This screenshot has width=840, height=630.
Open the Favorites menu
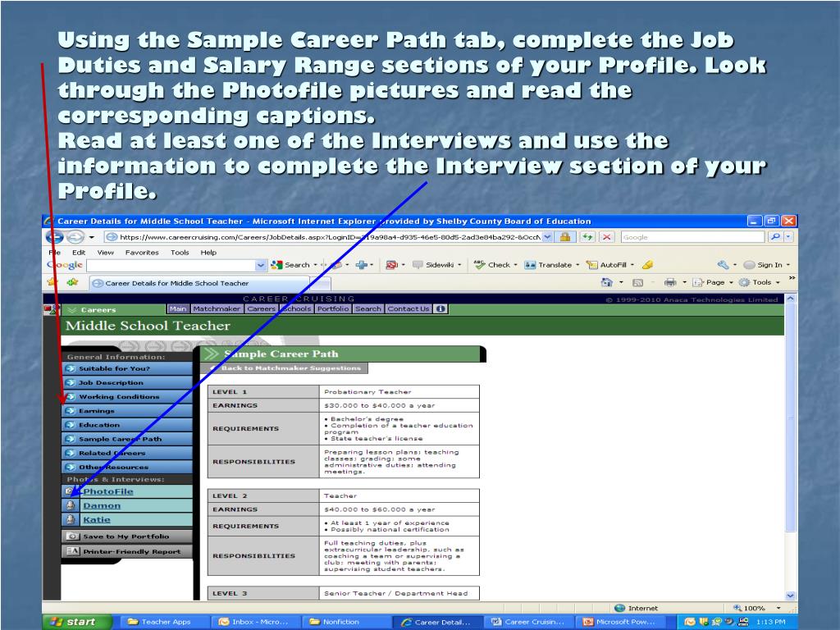coord(142,253)
